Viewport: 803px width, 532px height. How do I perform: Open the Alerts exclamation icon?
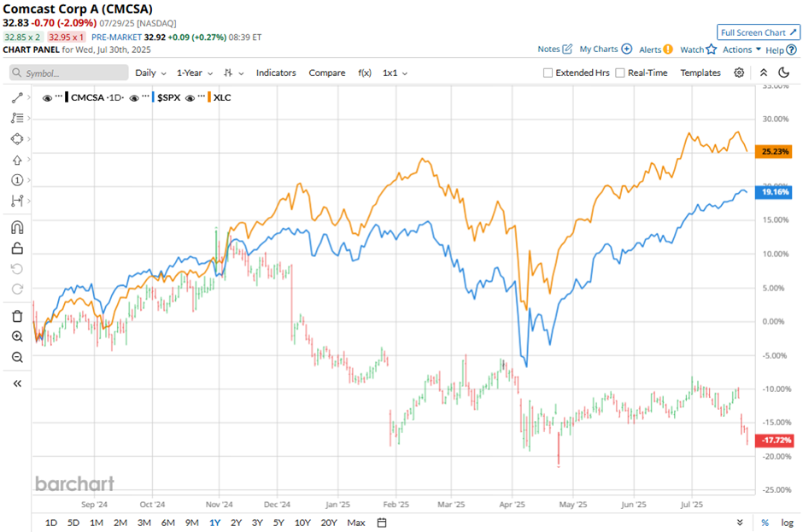point(668,50)
